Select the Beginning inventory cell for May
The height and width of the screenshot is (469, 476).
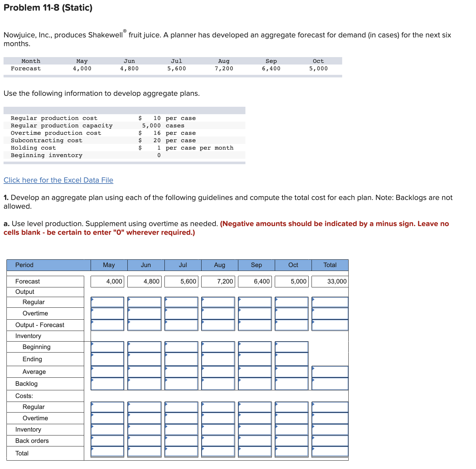point(107,347)
